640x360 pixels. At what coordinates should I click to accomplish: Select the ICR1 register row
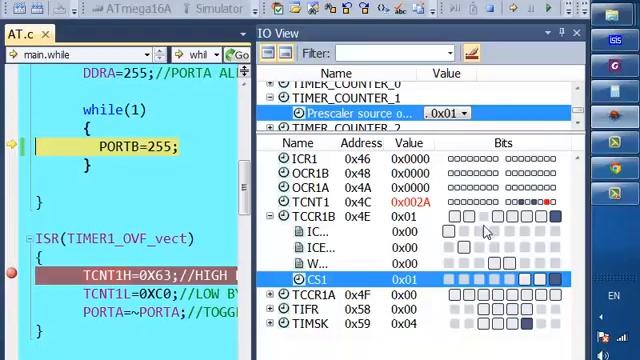coord(414,158)
